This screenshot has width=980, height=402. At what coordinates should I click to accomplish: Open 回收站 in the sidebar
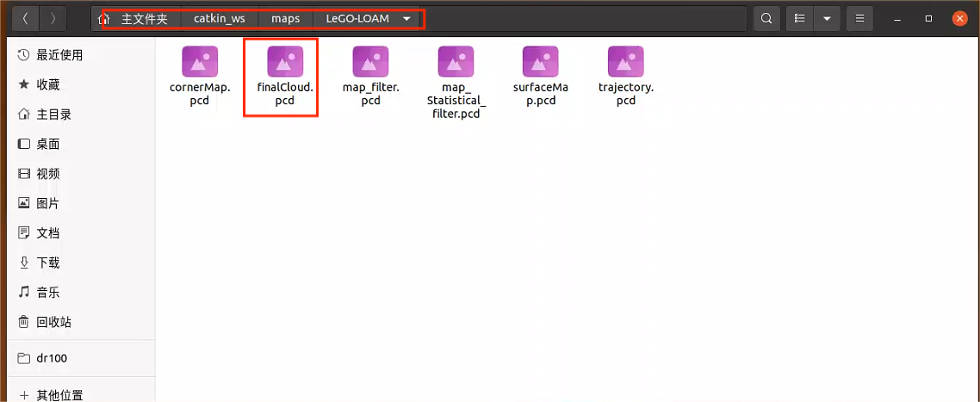53,322
